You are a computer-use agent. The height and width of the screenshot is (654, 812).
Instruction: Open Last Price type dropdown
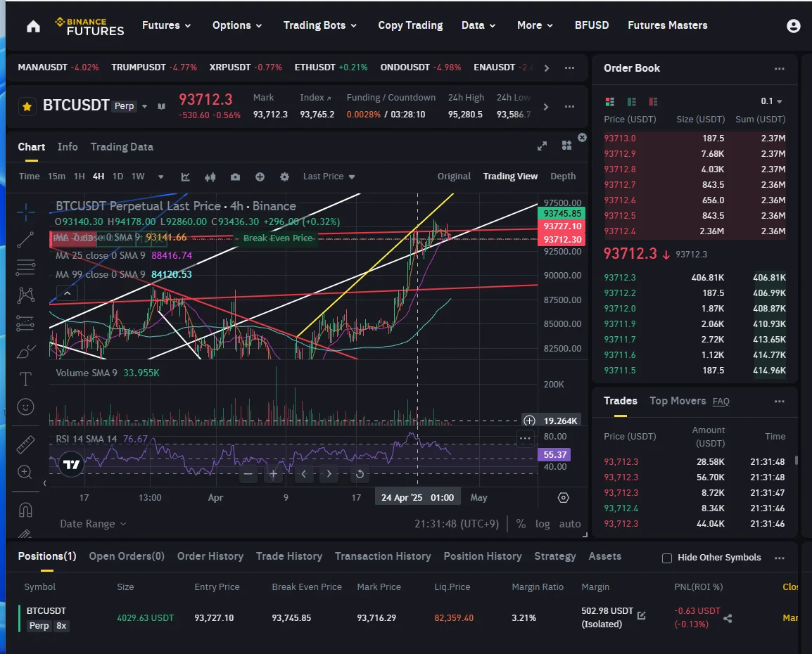[x=329, y=177]
